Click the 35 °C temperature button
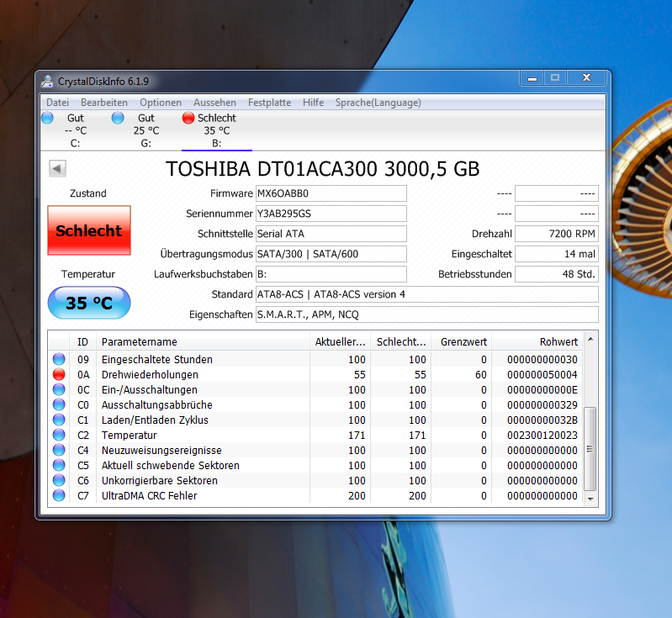This screenshot has height=618, width=672. coord(89,303)
